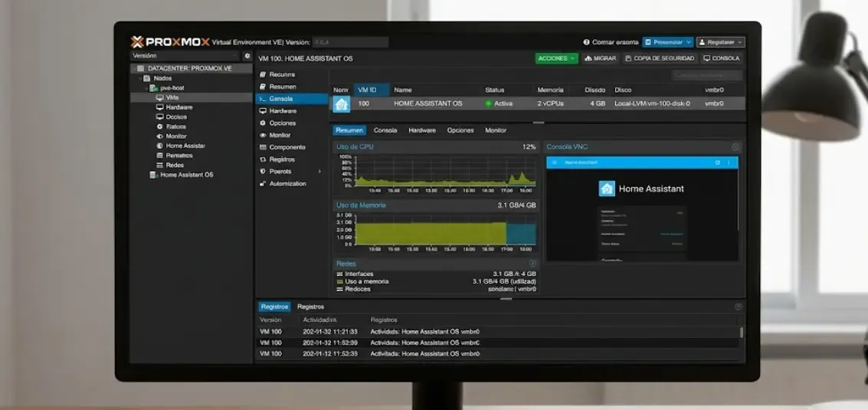
Task: Switch to the Opciones tab
Action: click(460, 130)
